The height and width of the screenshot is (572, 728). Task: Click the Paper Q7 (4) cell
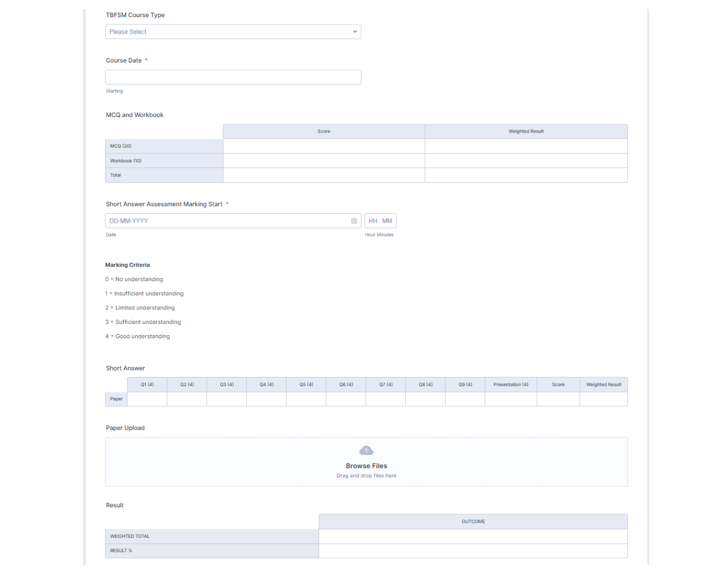(385, 399)
